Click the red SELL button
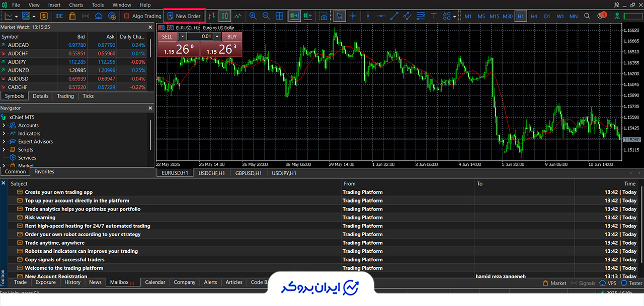This screenshot has height=306, width=644. [x=167, y=37]
